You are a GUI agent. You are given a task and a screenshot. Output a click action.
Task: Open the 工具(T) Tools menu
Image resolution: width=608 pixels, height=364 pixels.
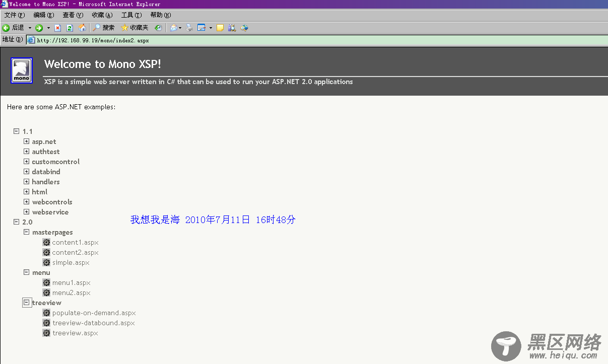[x=131, y=15]
